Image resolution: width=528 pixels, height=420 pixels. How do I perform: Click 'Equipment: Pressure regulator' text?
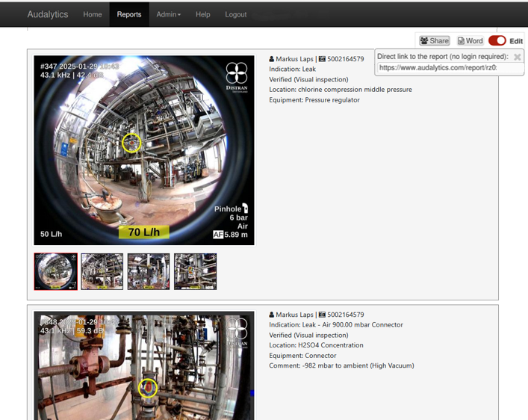[x=314, y=100]
